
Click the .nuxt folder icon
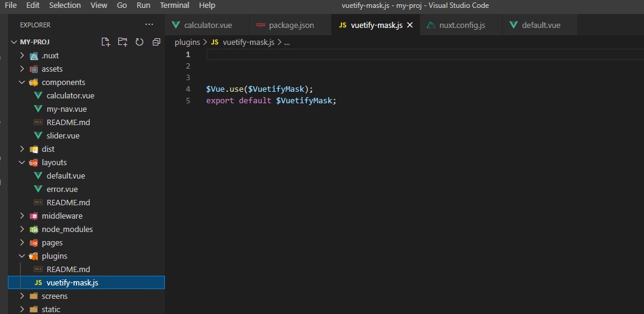34,55
